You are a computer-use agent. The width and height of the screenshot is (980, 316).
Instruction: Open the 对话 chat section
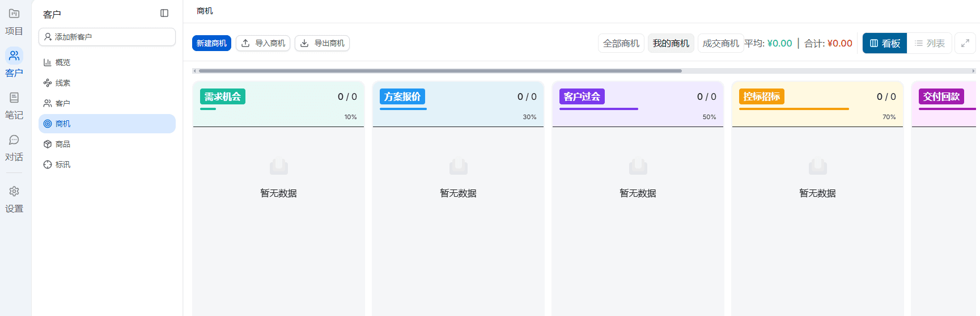(x=14, y=148)
